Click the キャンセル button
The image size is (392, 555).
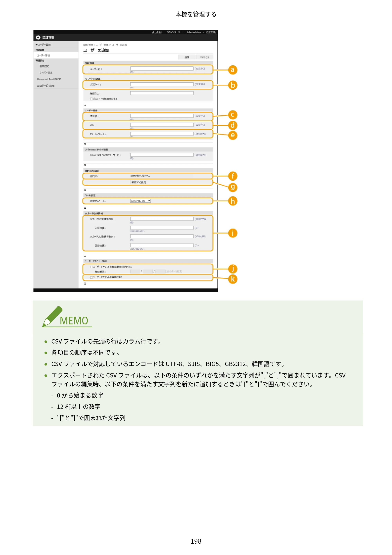pyautogui.click(x=204, y=57)
